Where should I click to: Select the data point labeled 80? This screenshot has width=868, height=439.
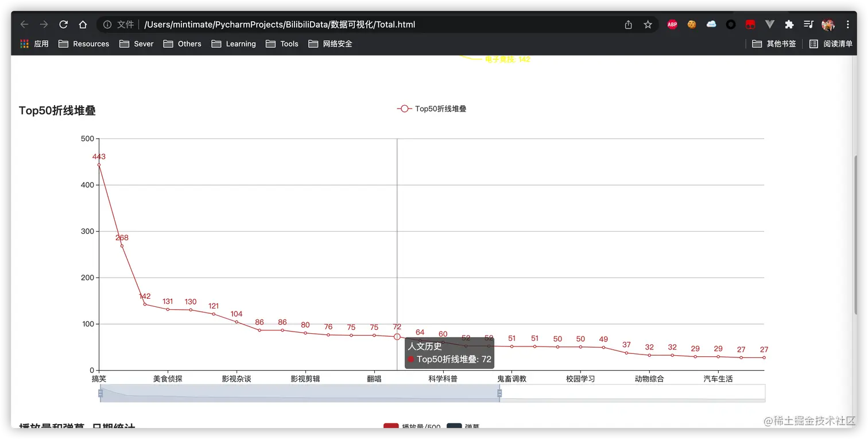(x=305, y=333)
